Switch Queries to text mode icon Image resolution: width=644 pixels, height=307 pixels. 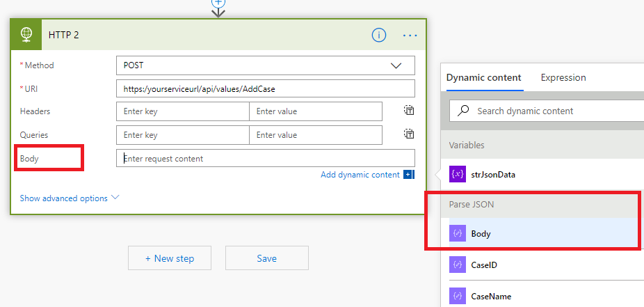click(x=410, y=134)
